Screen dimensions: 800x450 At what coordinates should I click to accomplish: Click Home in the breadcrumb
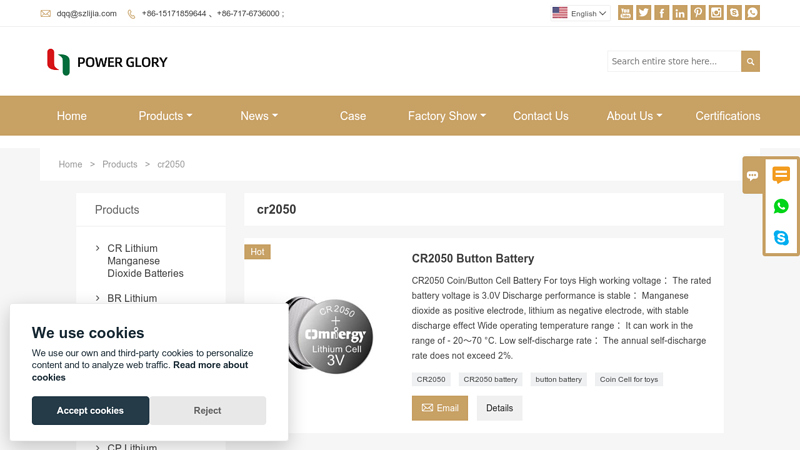(70, 164)
